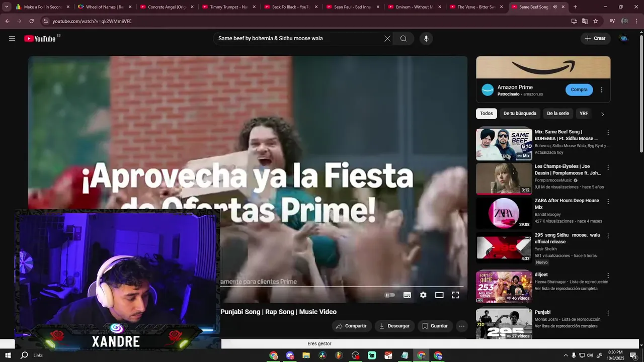
Task: Show more filter chips with right arrow
Action: (x=602, y=114)
